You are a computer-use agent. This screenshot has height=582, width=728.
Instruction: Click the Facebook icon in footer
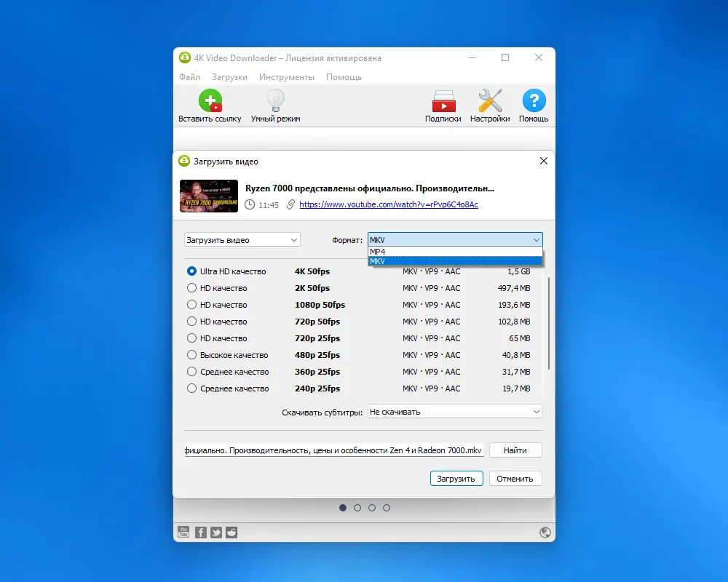click(200, 532)
